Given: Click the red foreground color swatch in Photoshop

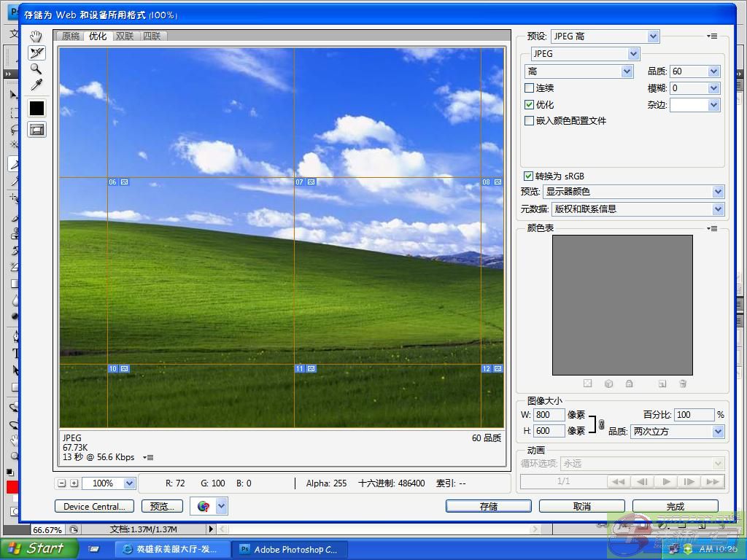Looking at the screenshot, I should [x=12, y=487].
